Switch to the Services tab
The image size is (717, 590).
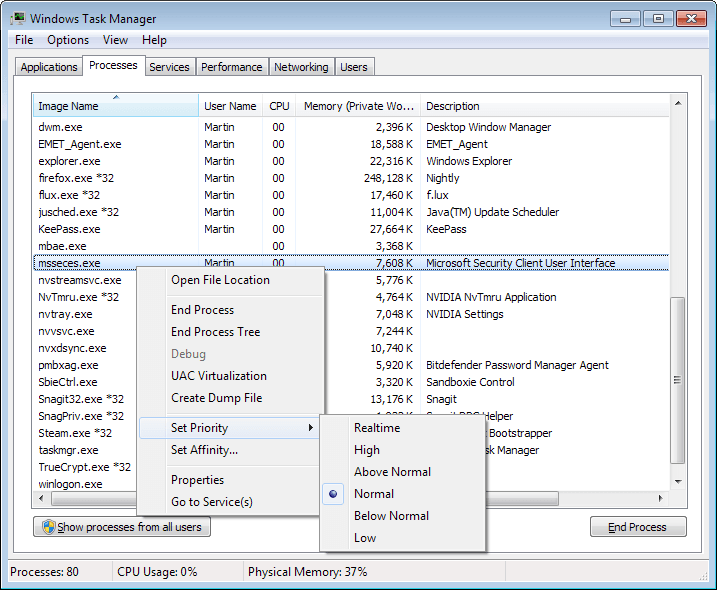click(169, 67)
